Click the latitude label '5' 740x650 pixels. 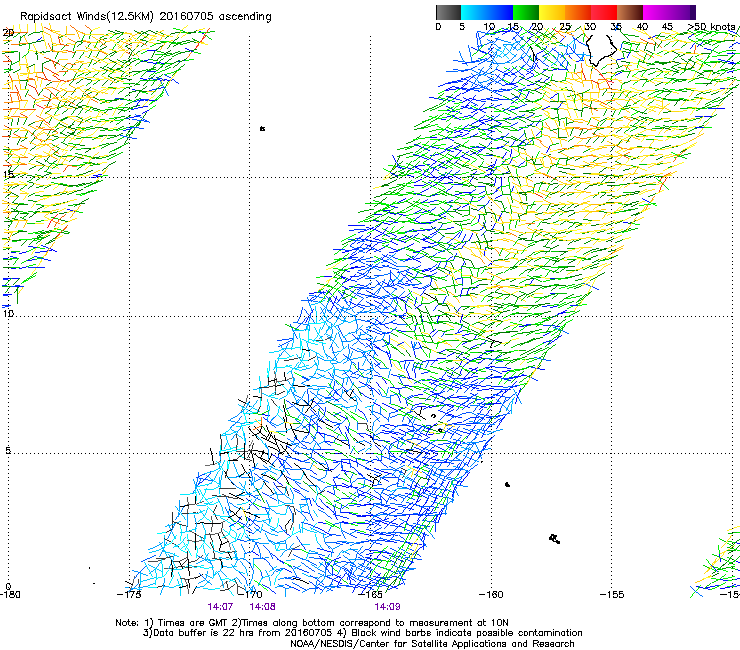pos(8,450)
